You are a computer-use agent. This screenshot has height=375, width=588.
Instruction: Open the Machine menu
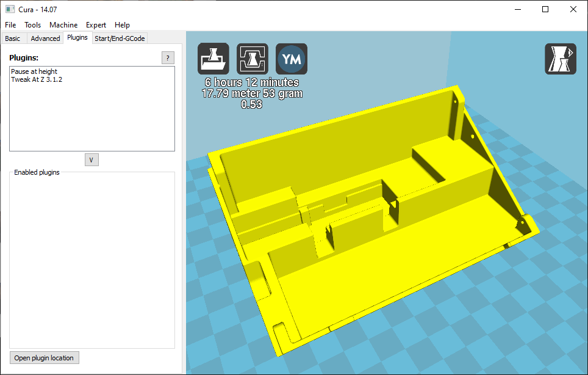click(x=63, y=25)
